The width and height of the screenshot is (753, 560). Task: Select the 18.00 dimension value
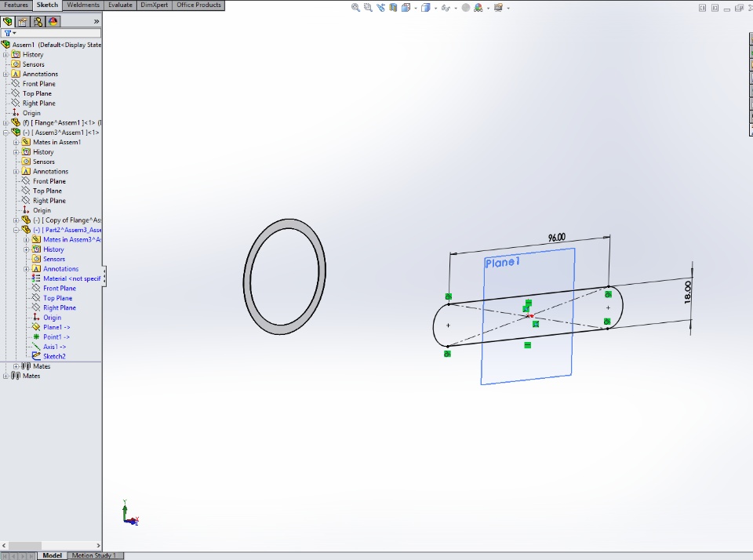(687, 293)
